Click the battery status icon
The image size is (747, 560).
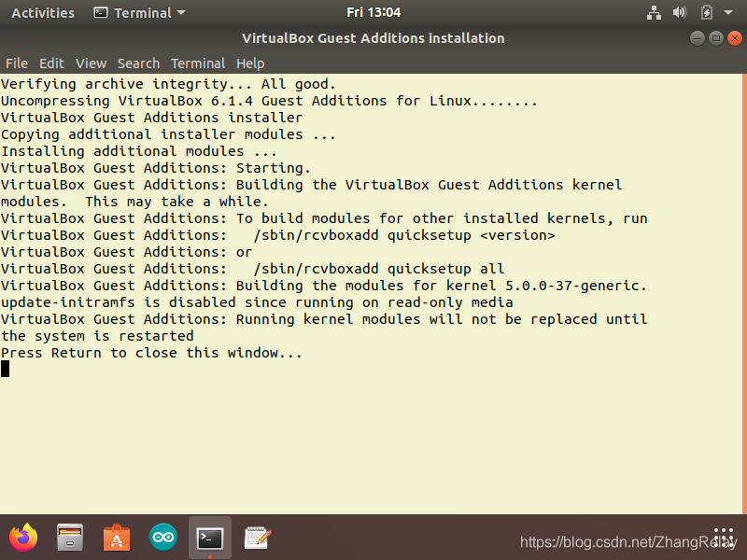coord(707,12)
